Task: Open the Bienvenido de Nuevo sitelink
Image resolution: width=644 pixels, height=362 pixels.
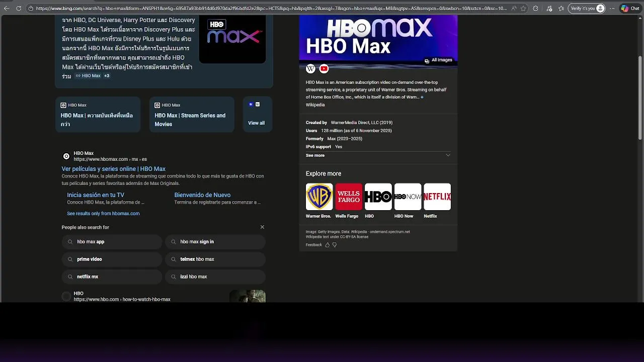Action: pyautogui.click(x=202, y=195)
